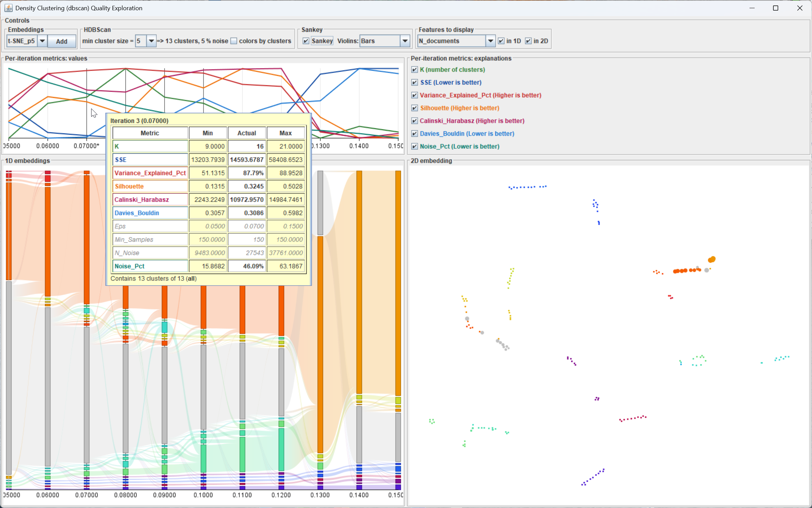
Task: Click the Min column header
Action: tap(208, 133)
